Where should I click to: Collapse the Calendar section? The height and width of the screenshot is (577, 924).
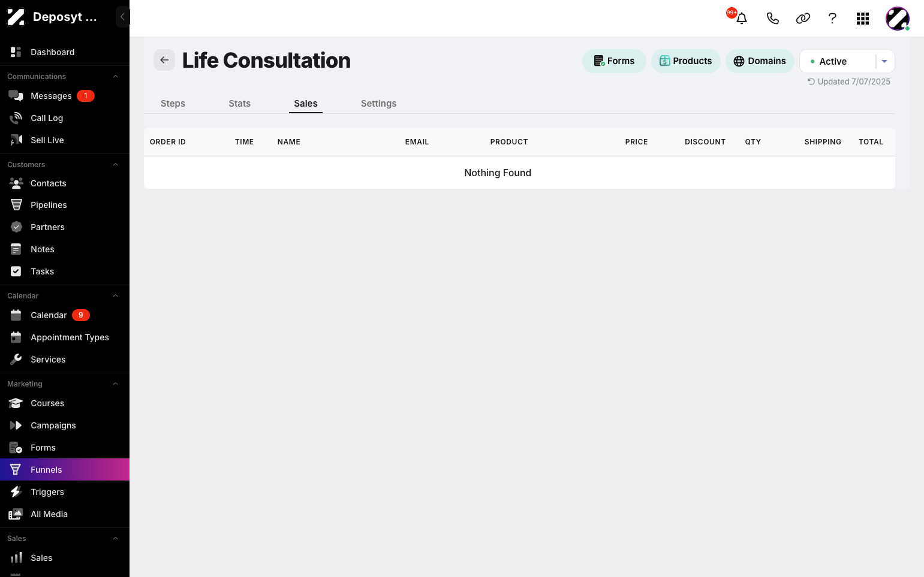pos(116,296)
